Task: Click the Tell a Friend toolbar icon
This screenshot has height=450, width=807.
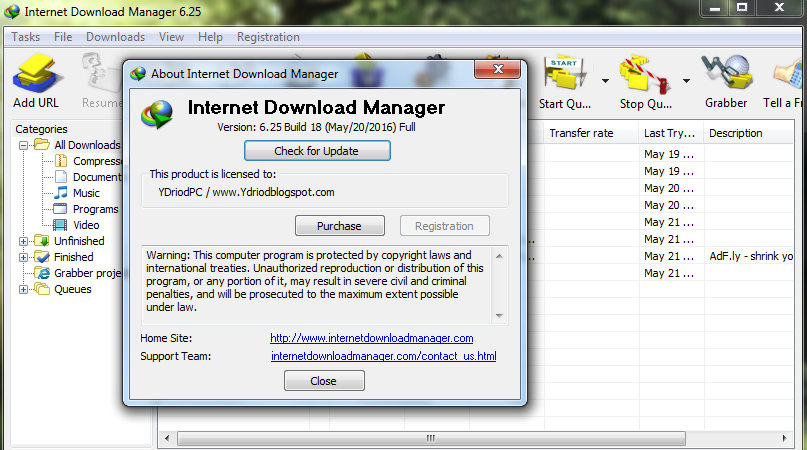Action: 788,75
